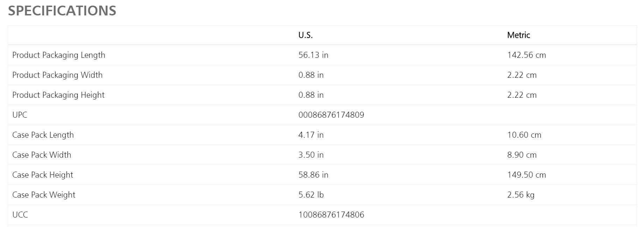644x227 pixels.
Task: Click the 142.56 cm value
Action: [526, 55]
